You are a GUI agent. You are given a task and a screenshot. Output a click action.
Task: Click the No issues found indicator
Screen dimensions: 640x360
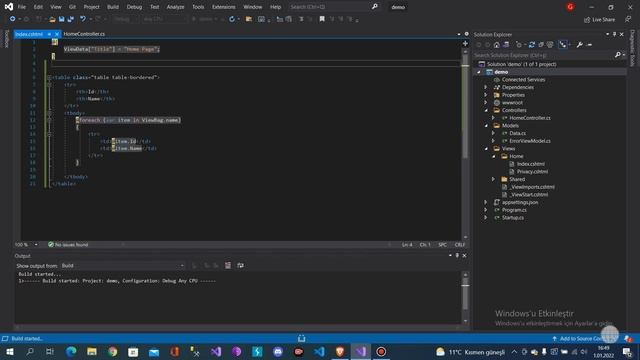[68, 245]
